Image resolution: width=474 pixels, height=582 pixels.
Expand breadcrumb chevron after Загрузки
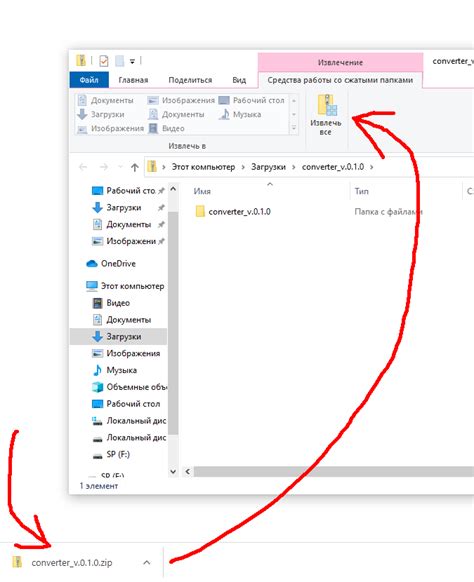[294, 167]
